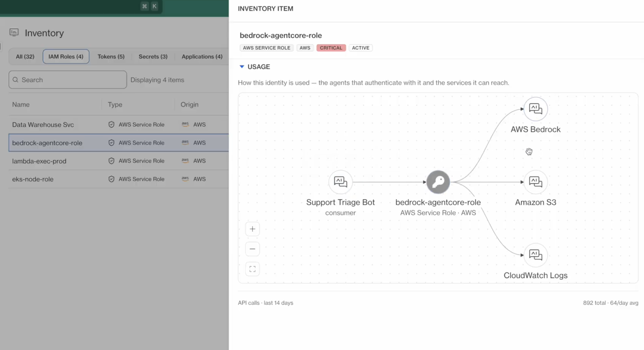Screen dimensions: 644x350
Task: Open the lambda-exec-prod row
Action: coord(119,161)
